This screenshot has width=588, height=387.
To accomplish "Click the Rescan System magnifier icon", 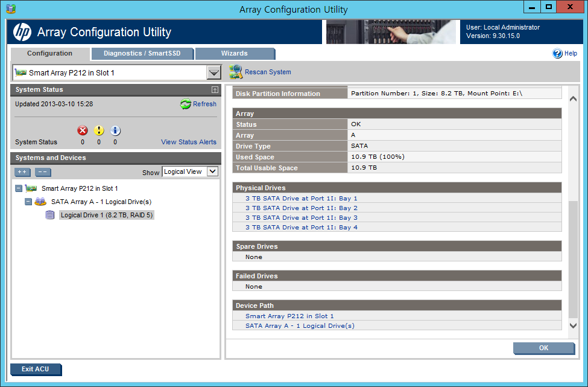I will coord(236,72).
